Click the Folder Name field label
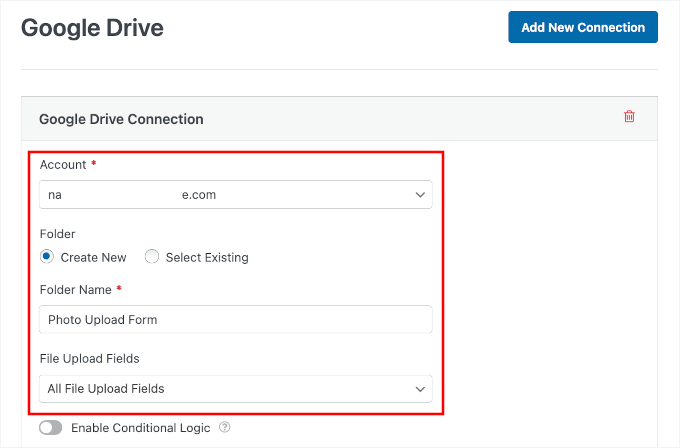 (76, 289)
